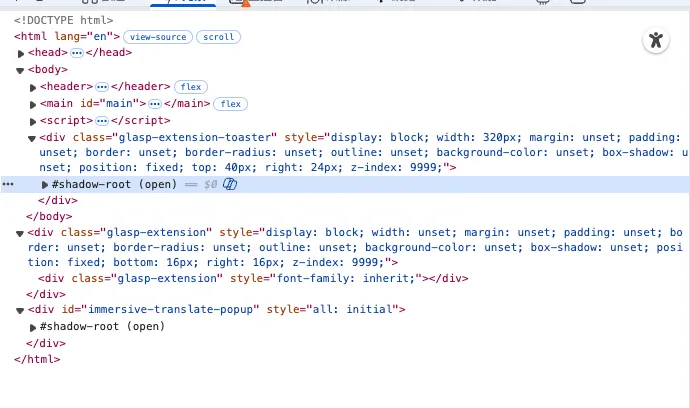
Task: Expand the main element node
Action: (x=33, y=105)
